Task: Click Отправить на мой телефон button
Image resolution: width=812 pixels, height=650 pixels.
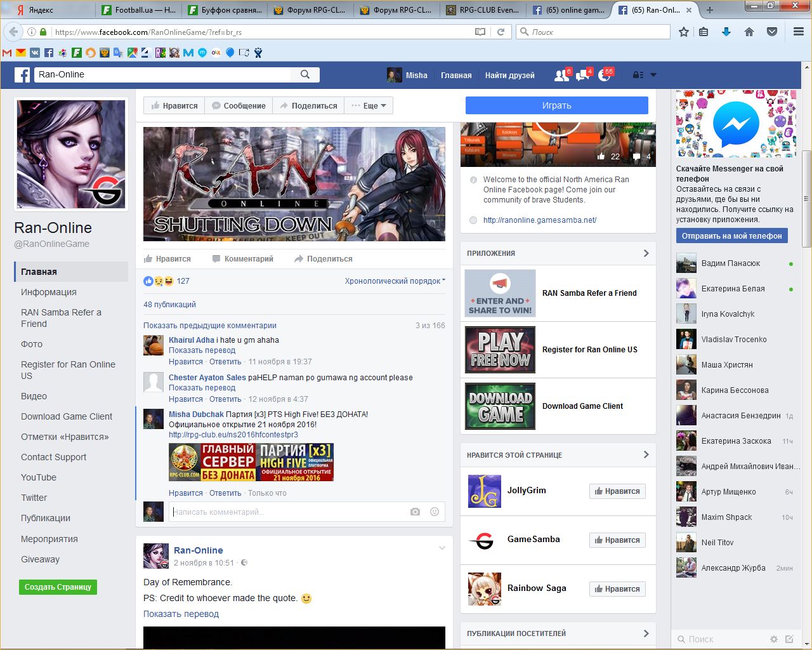Action: 732,235
